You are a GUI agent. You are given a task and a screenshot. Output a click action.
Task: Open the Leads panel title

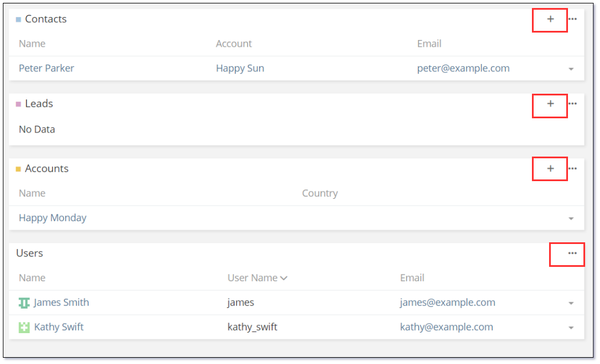click(39, 103)
